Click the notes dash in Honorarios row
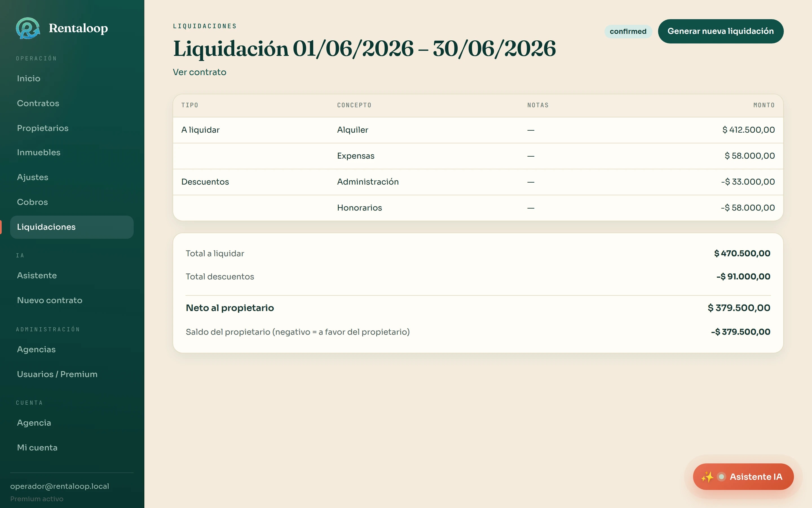 pos(531,208)
